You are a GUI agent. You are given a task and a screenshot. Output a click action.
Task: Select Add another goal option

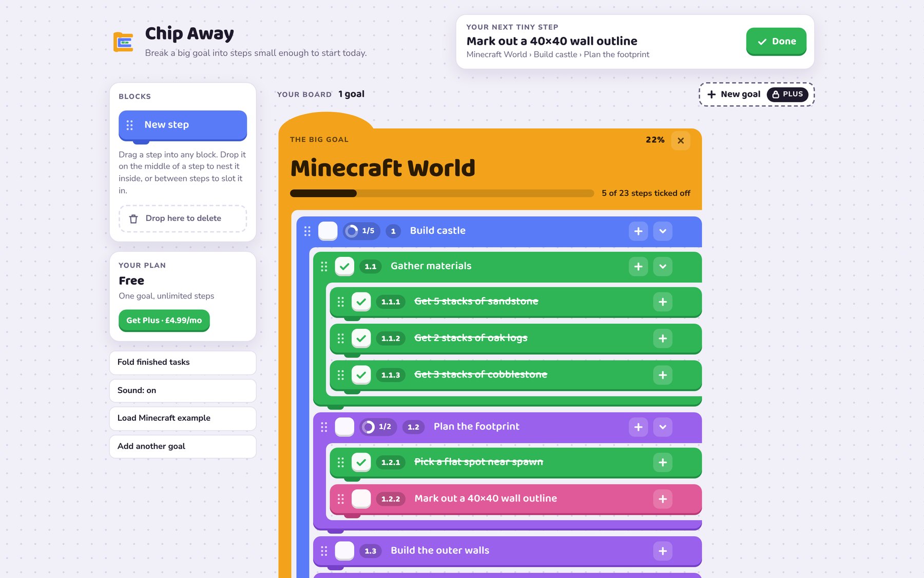[183, 447]
